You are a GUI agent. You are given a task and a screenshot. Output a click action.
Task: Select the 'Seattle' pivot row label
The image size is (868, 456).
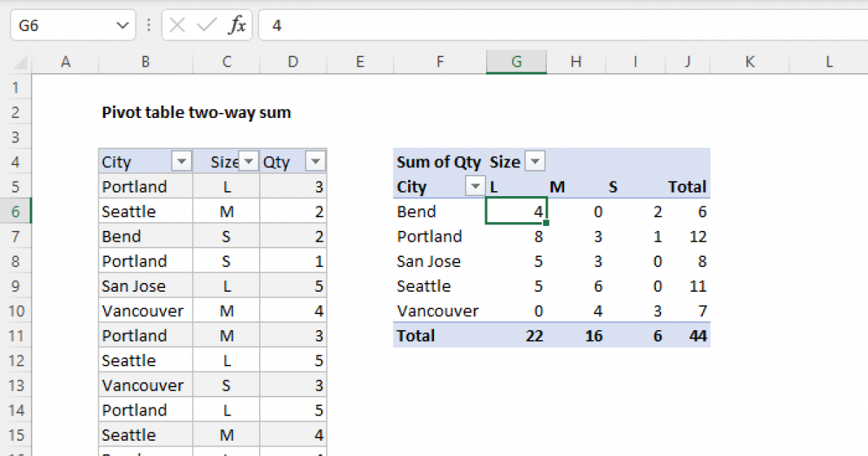(424, 286)
